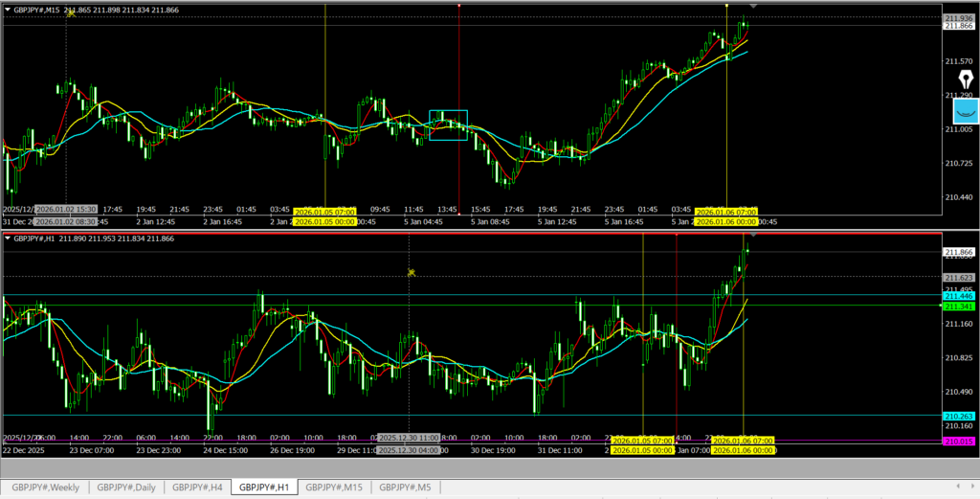
Task: Click the cyan 210.263 price level label
Action: click(x=958, y=417)
